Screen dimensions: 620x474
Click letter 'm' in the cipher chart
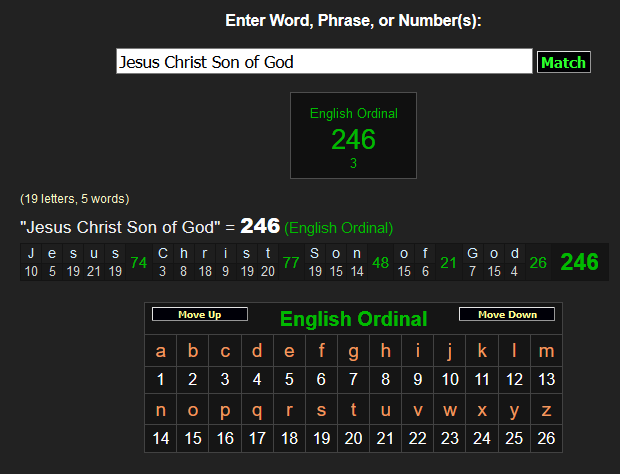pos(546,351)
